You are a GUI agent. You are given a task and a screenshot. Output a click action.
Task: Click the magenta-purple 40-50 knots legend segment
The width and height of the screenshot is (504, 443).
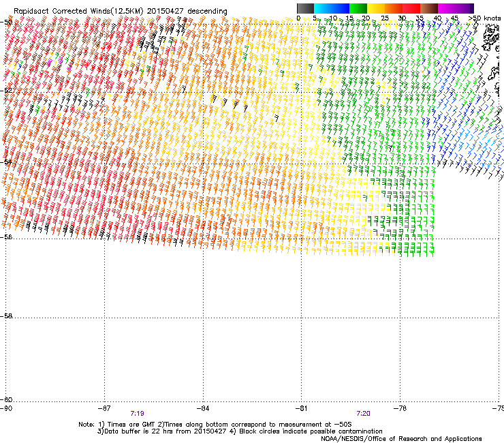[x=456, y=8]
